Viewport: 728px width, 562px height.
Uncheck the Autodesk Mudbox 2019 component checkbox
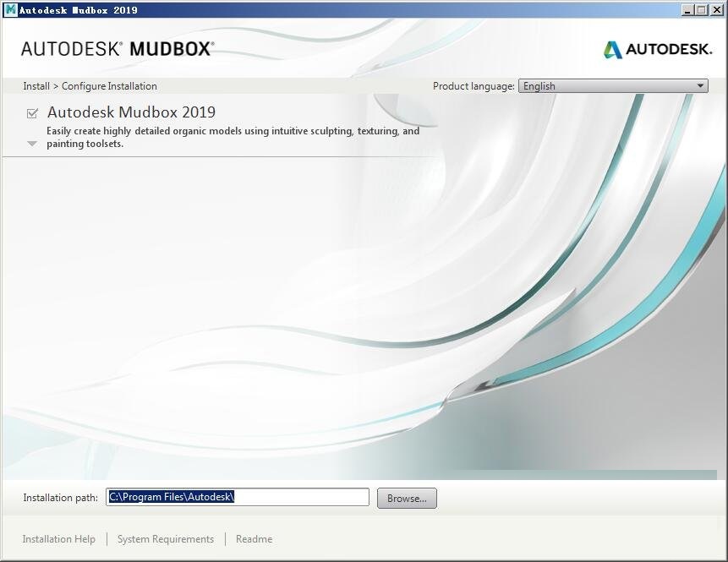[32, 112]
